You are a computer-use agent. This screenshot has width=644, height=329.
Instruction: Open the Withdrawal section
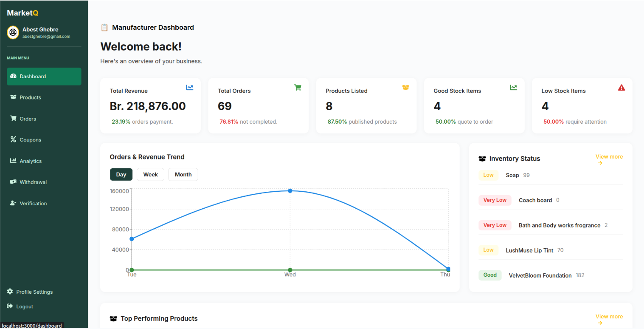click(33, 182)
